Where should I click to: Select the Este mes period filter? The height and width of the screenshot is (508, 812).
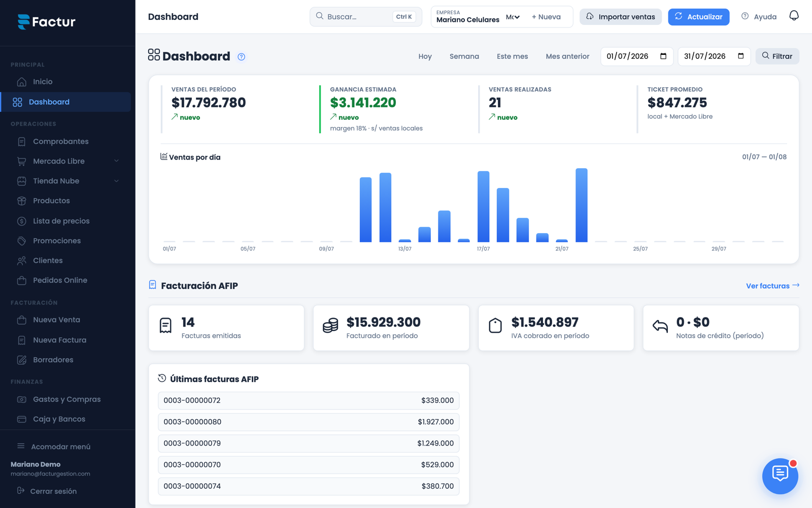point(512,56)
